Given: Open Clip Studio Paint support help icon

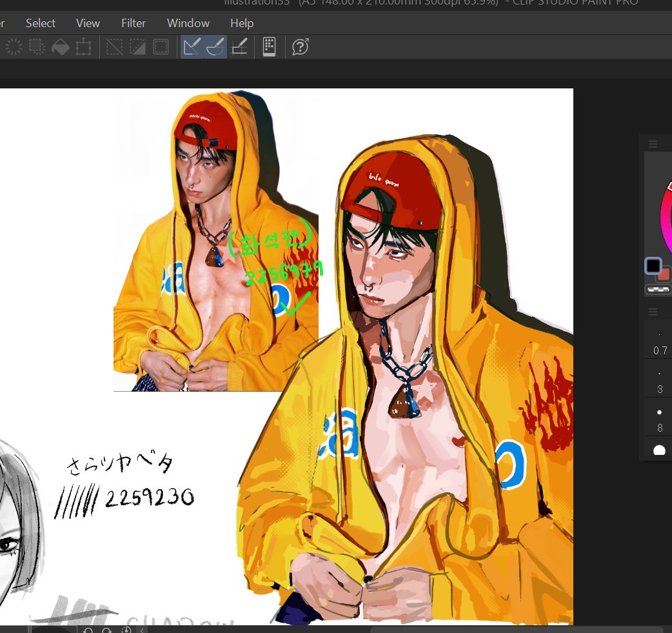Looking at the screenshot, I should point(301,46).
